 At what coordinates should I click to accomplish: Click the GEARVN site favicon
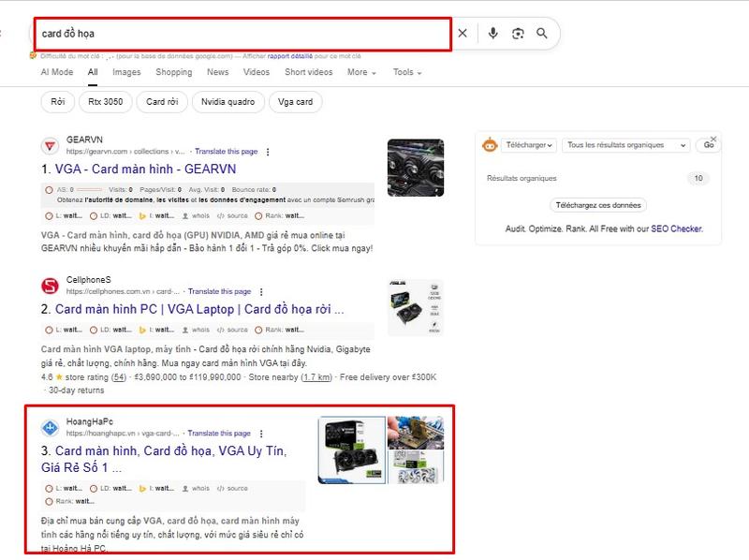point(50,146)
